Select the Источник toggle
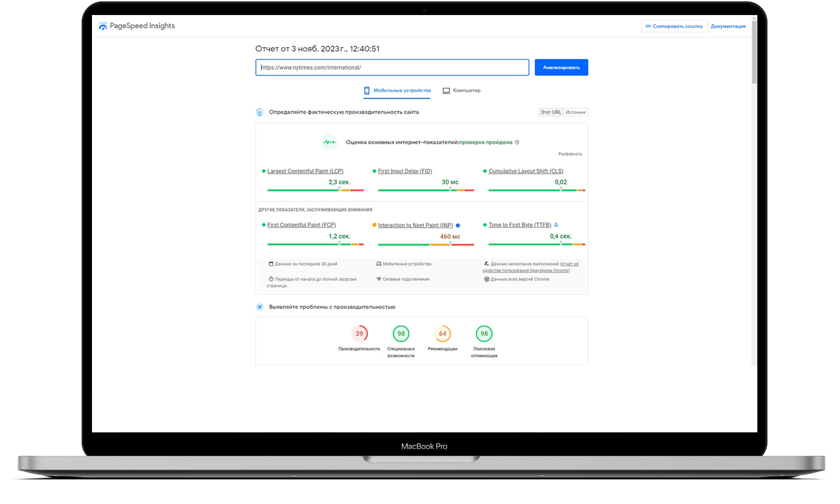The image size is (840, 504). [x=576, y=112]
